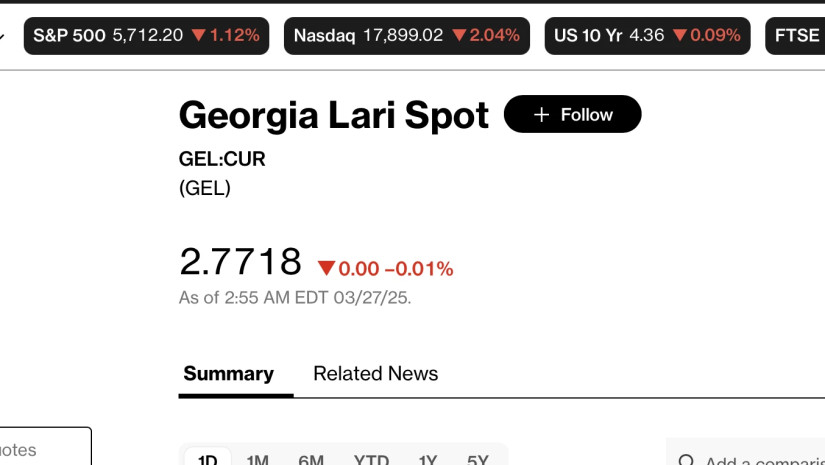The width and height of the screenshot is (825, 465).
Task: Select the YTD chart range
Action: point(371,460)
